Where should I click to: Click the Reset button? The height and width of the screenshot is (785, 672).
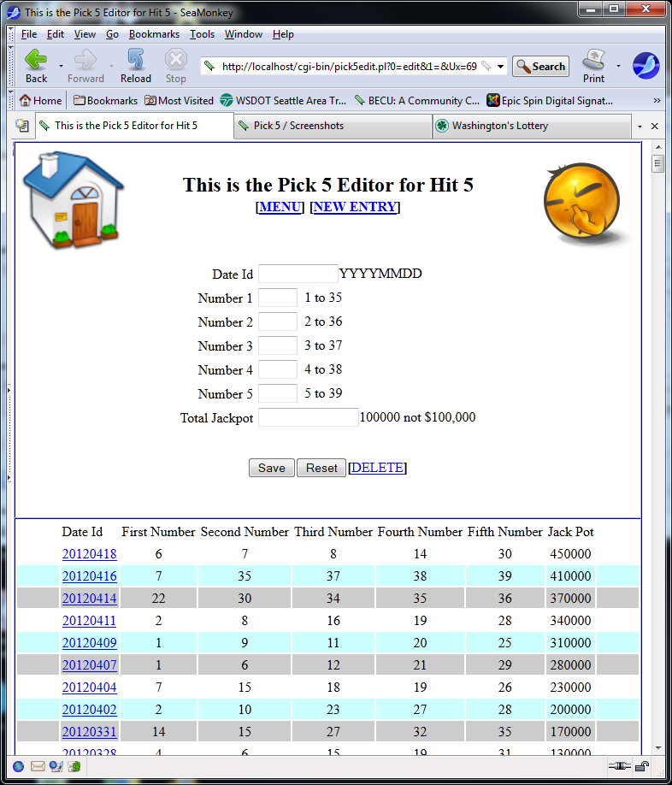321,468
